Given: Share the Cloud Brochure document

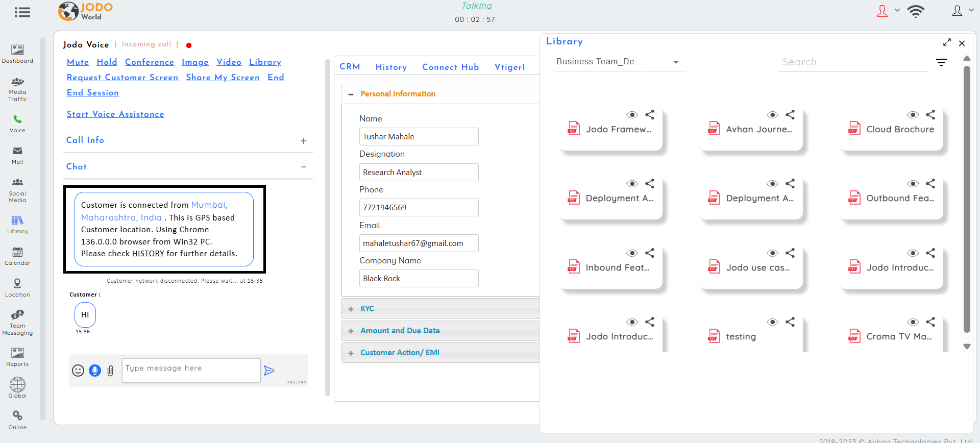Looking at the screenshot, I should coord(930,115).
